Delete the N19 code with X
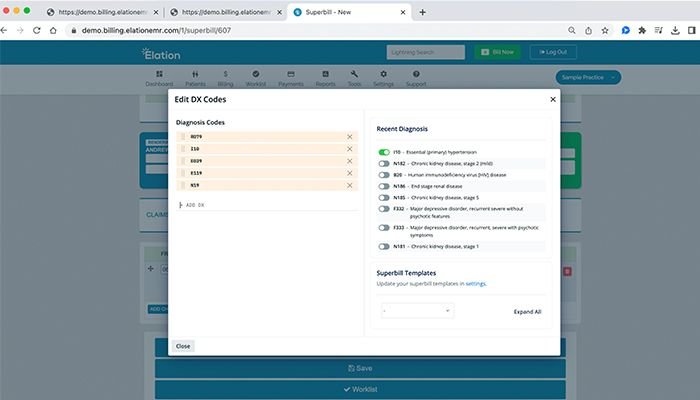 coord(349,185)
